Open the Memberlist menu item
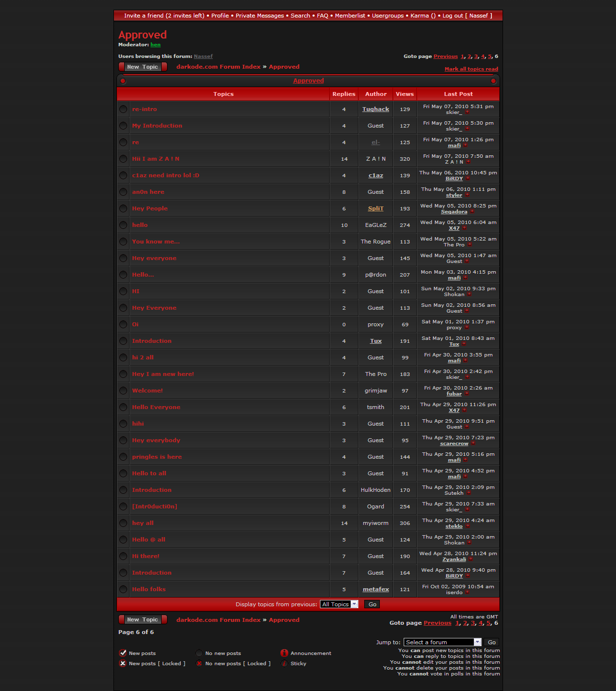Screen dimensions: 616x691 click(x=350, y=16)
